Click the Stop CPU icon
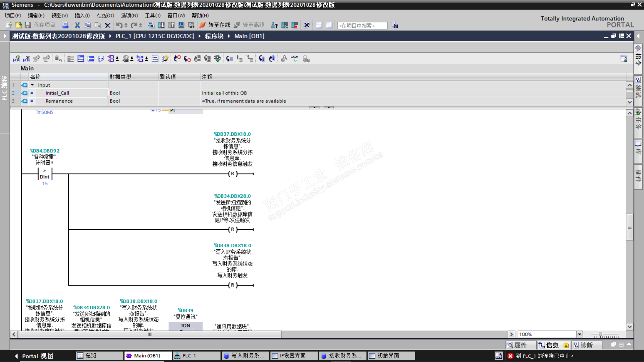Image resolution: width=644 pixels, height=362 pixels. 294,25
